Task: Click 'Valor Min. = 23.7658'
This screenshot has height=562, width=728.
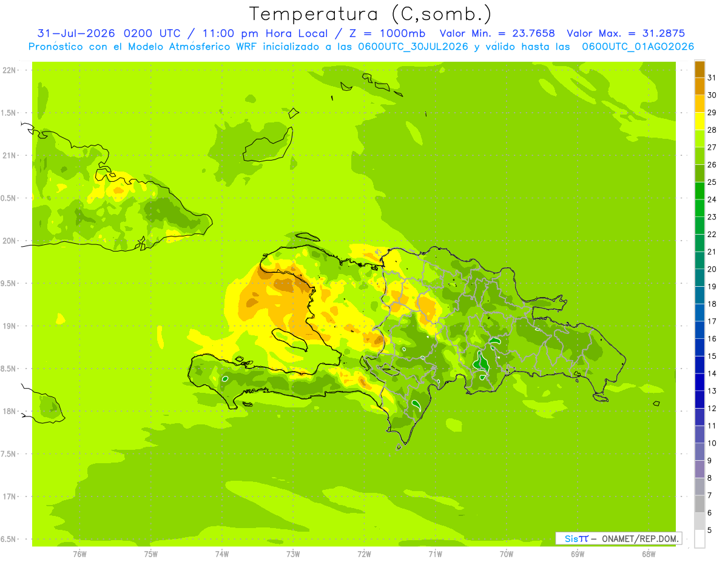Action: coord(497,33)
